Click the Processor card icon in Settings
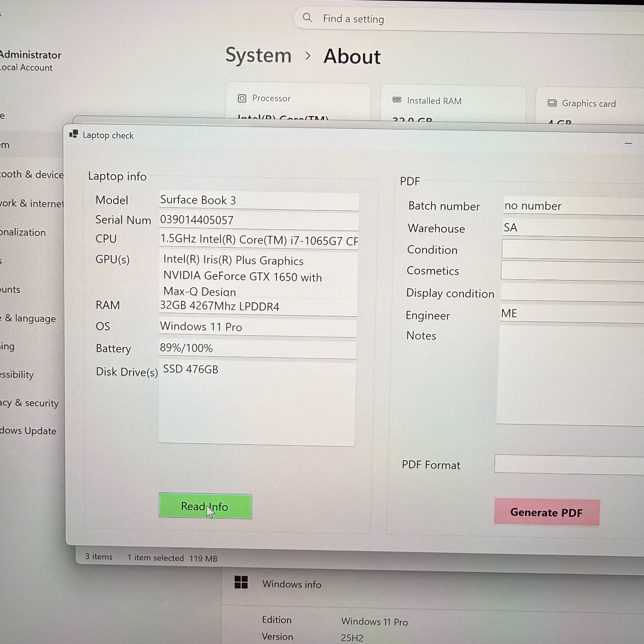 click(242, 98)
